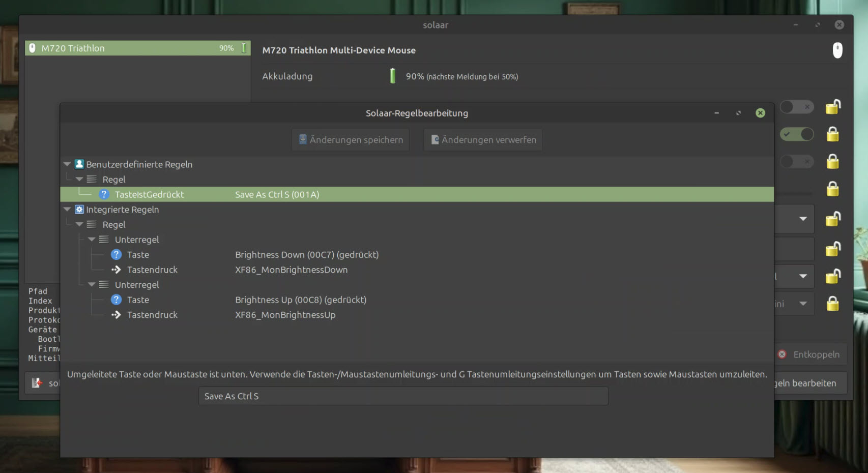Select 'XF86_MonBrightnessDown' value

pyautogui.click(x=292, y=270)
